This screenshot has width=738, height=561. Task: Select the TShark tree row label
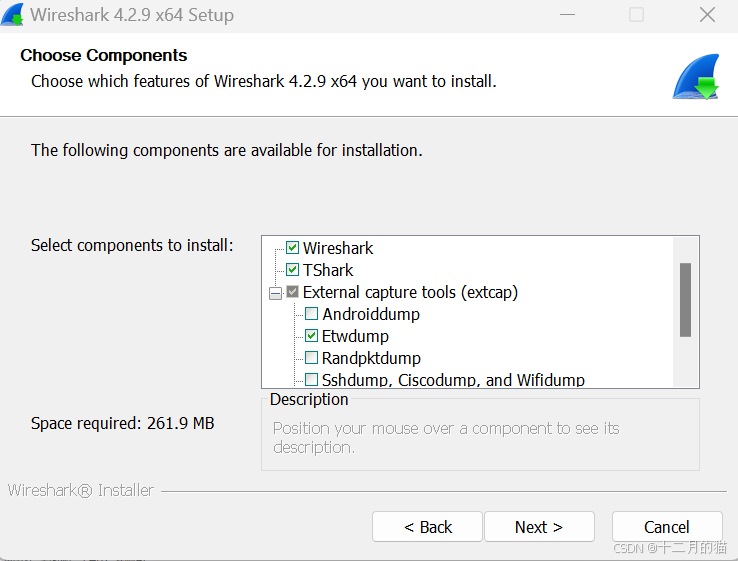pyautogui.click(x=328, y=270)
